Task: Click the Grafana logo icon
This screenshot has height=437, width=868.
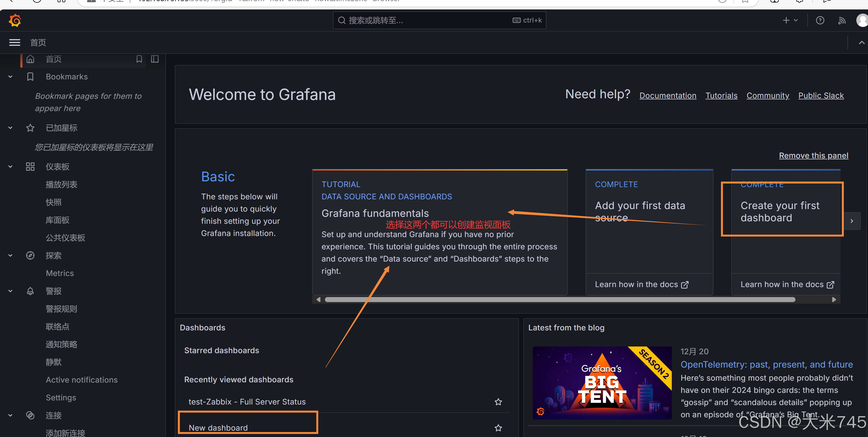Action: pyautogui.click(x=15, y=21)
